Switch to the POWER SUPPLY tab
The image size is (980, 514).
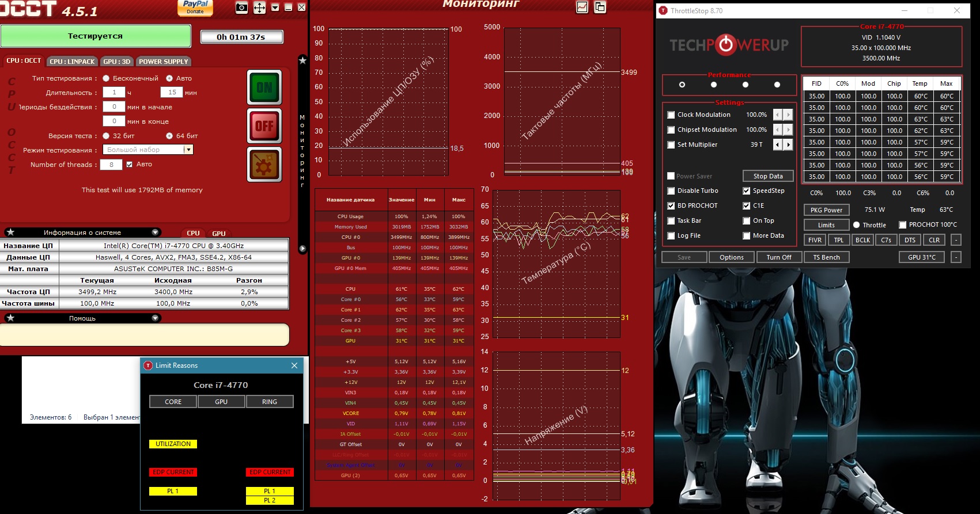[164, 61]
